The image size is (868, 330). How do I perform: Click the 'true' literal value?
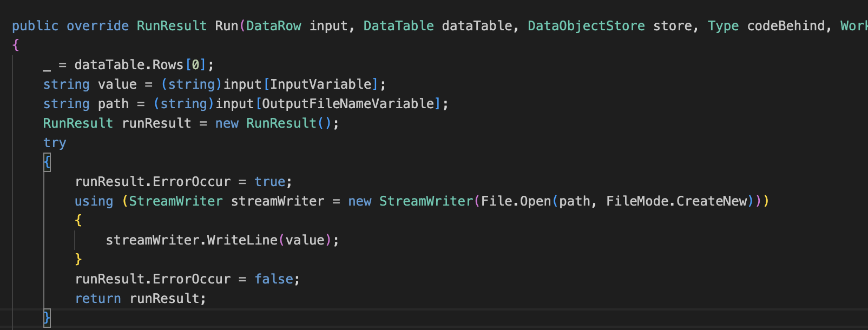(x=269, y=182)
